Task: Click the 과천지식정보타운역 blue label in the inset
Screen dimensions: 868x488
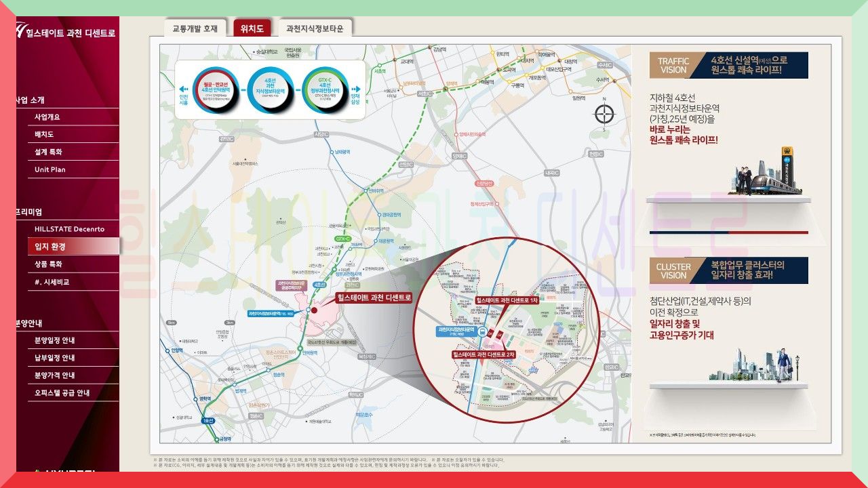Action: [456, 331]
